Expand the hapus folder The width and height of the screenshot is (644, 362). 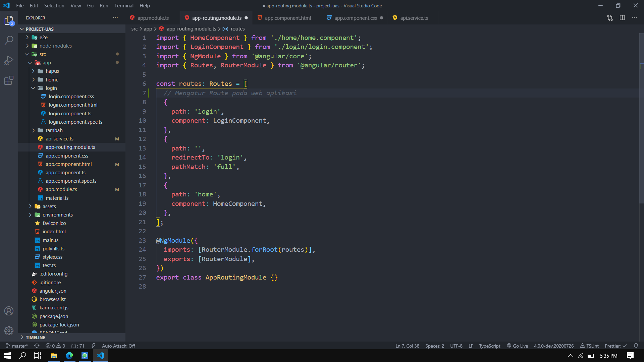[x=52, y=71]
